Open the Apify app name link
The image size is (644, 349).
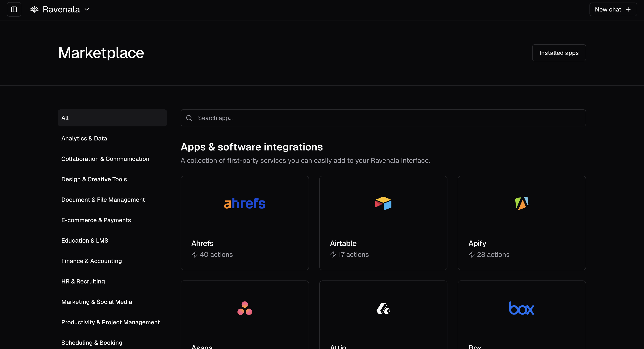[x=477, y=244]
